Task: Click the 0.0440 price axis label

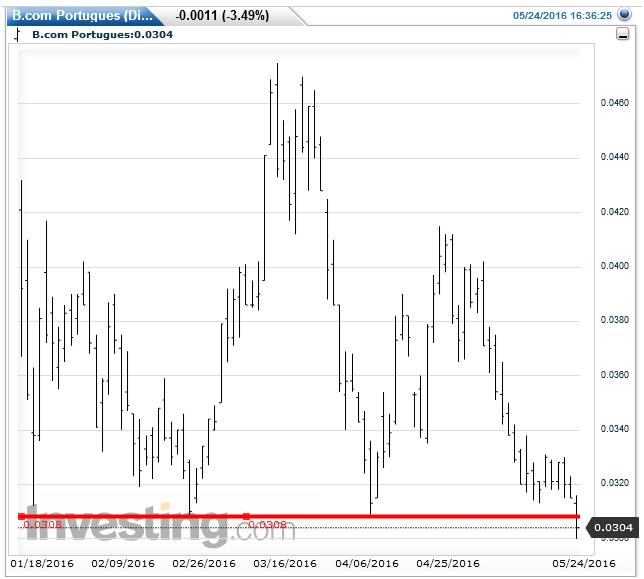Action: tap(614, 157)
